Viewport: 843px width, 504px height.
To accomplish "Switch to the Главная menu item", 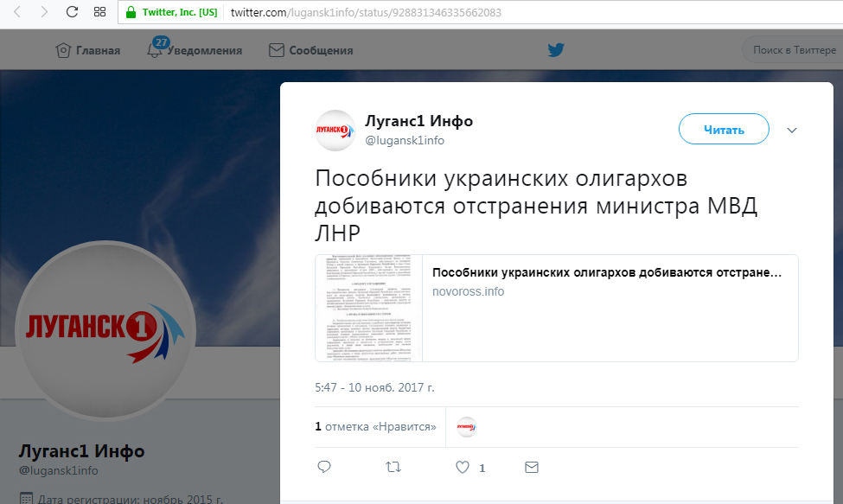I will (95, 49).
